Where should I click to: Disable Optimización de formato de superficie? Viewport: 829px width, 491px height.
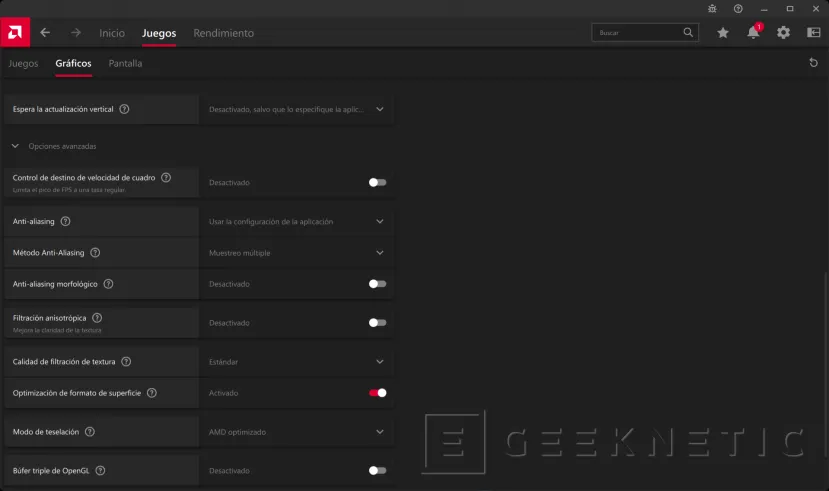click(377, 393)
